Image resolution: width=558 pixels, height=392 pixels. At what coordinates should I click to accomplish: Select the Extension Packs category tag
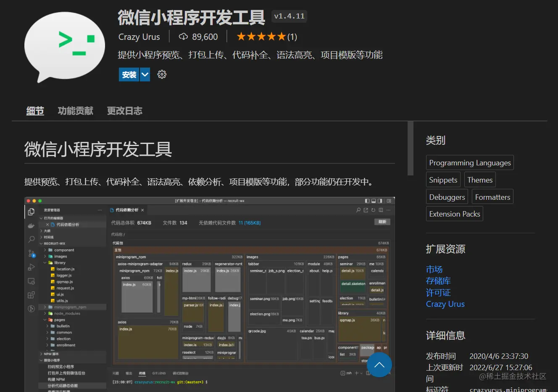[x=455, y=214]
